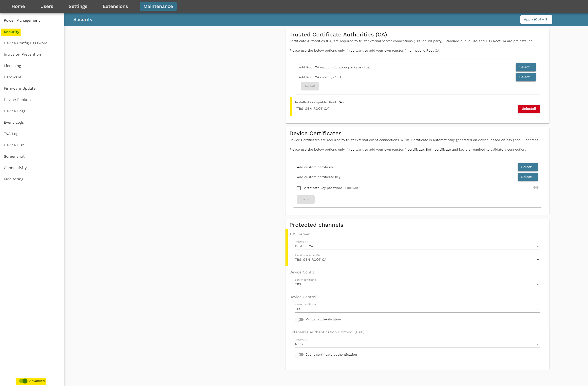Click the 'TBS-GEN-ROOT-CA' installed CA text
The height and width of the screenshot is (386, 588).
tap(312, 109)
